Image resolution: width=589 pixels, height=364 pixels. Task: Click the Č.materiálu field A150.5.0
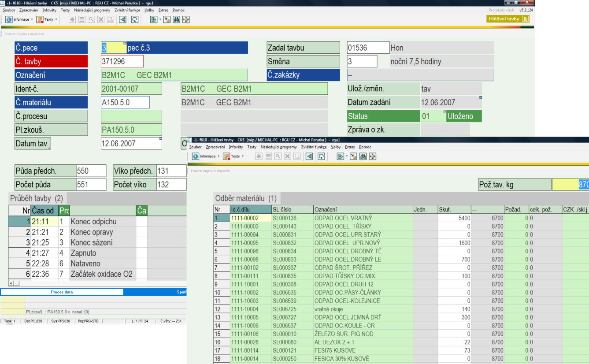(125, 102)
